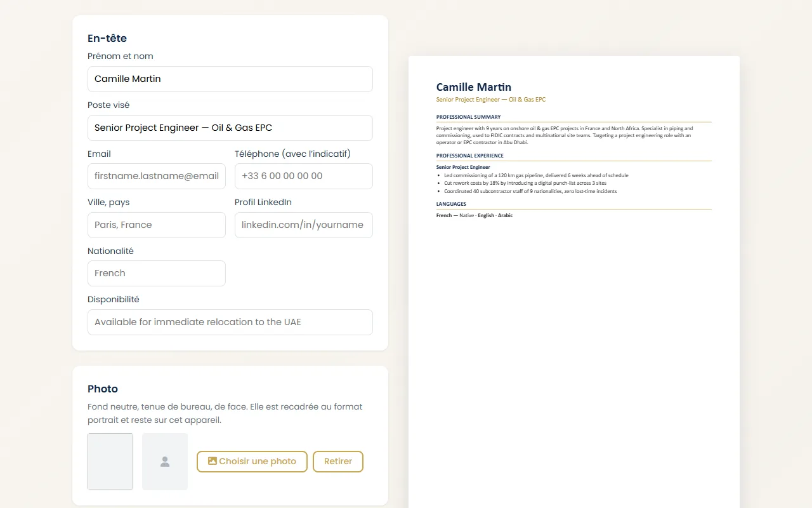
Task: Click the "Email" field label
Action: pos(99,154)
